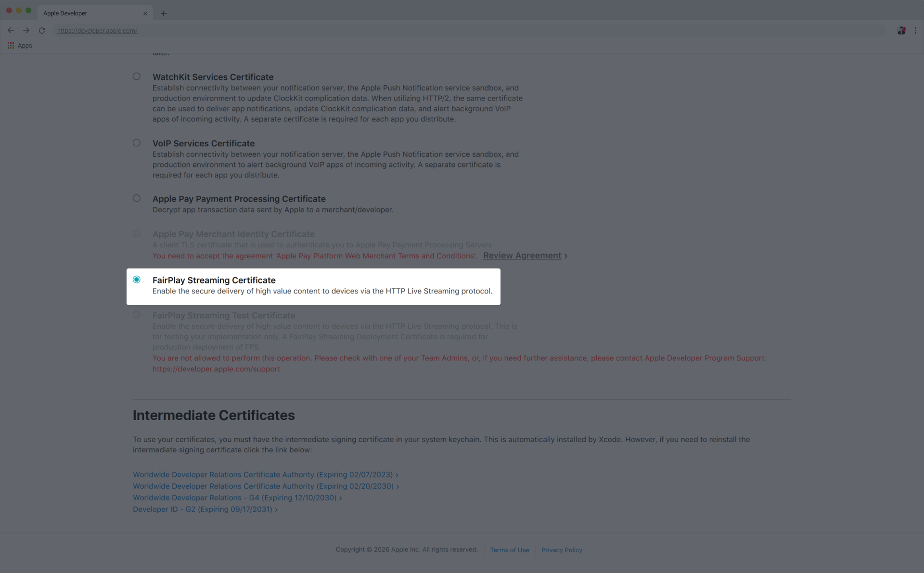The image size is (924, 573).
Task: Click the copyright 2026 Apple Inc. text
Action: coord(407,549)
